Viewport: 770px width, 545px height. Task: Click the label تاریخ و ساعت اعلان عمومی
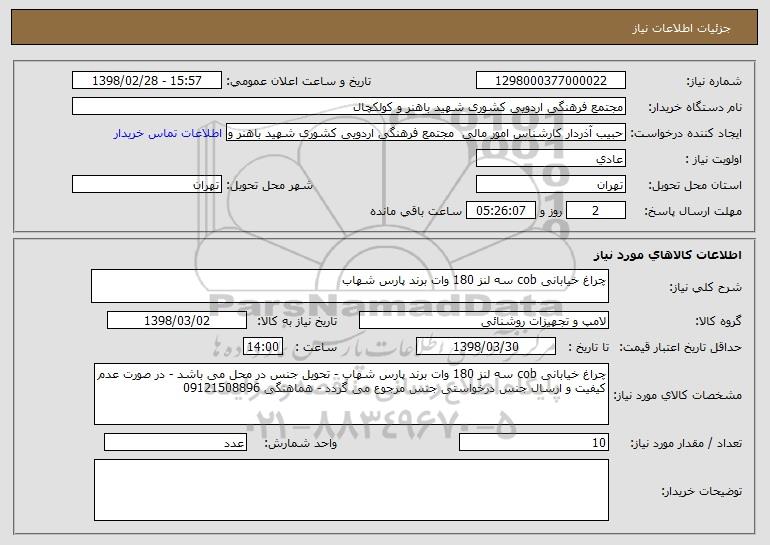(299, 82)
